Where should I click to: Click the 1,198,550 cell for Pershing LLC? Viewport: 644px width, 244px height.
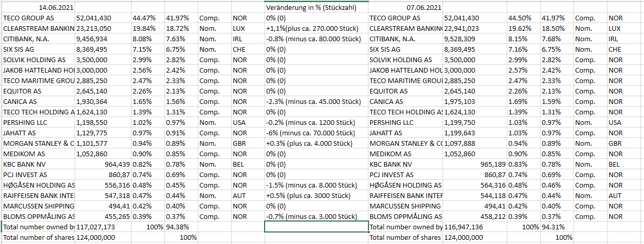tap(103, 122)
